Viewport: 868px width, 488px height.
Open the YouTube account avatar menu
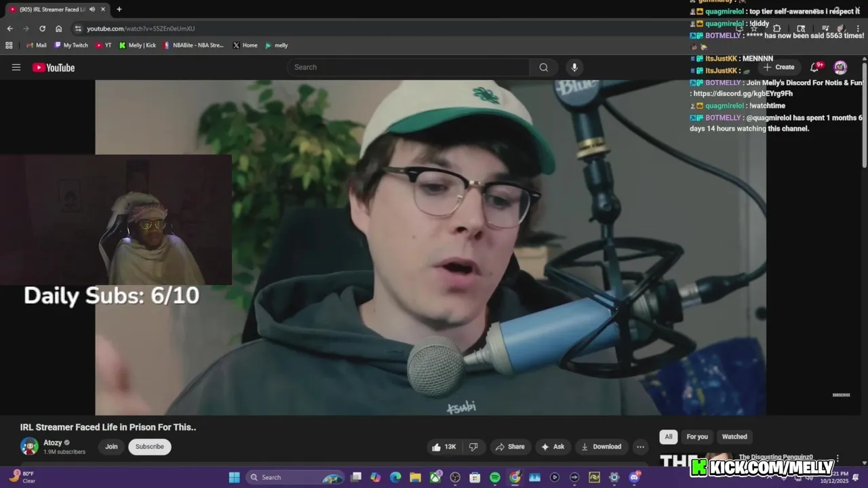tap(840, 67)
